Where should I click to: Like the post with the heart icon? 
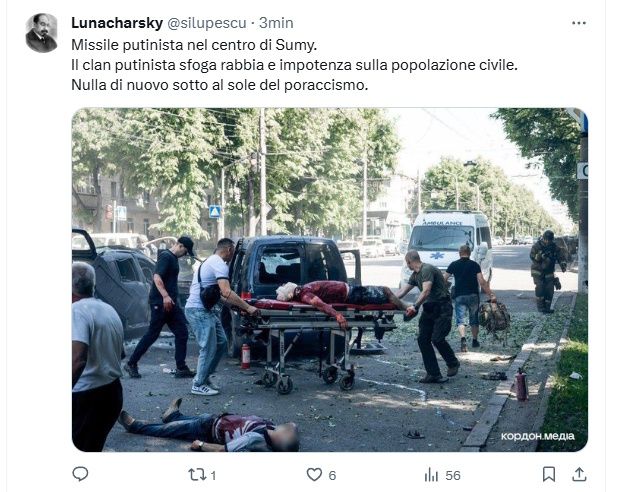tap(314, 474)
